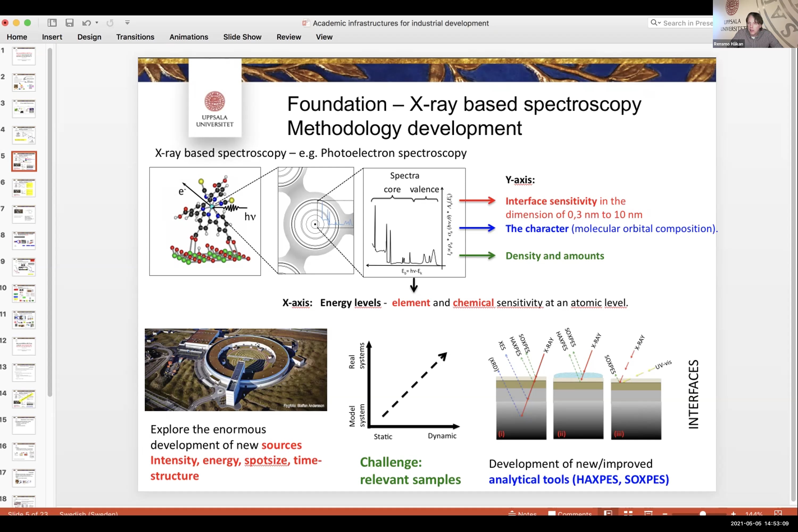This screenshot has width=798, height=532.
Task: Open the View tab
Action: coord(324,37)
